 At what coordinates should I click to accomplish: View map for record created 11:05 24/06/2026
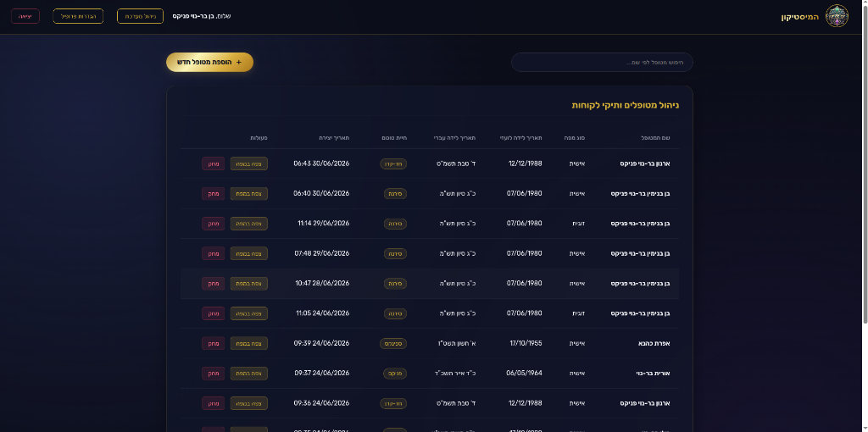point(248,313)
